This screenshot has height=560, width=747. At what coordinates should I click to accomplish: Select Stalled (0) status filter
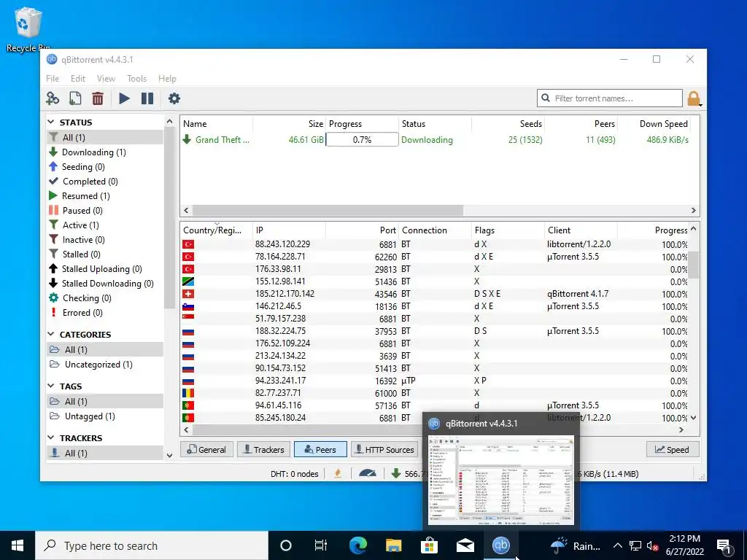point(105,254)
